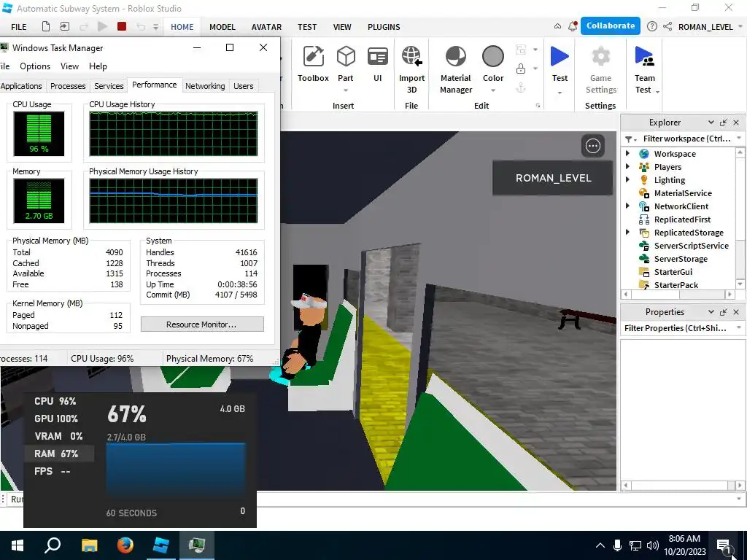Click the Color tool circle
747x560 pixels.
tap(493, 57)
